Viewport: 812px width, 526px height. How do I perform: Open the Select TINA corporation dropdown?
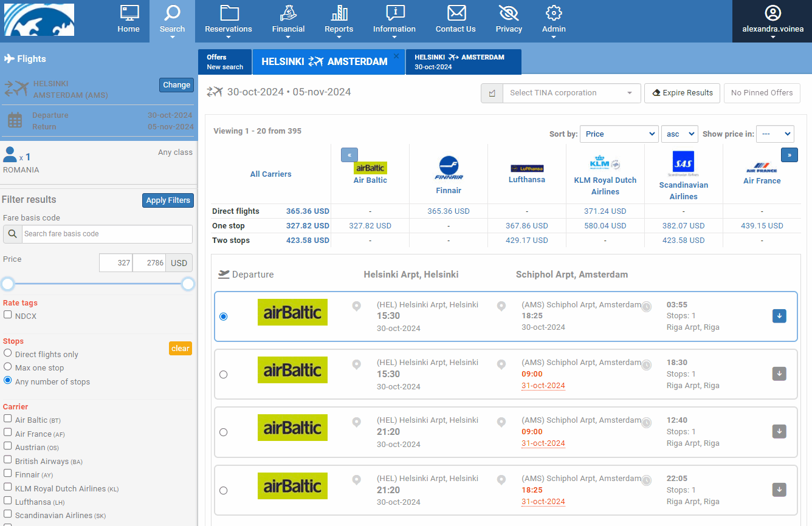[x=571, y=93]
